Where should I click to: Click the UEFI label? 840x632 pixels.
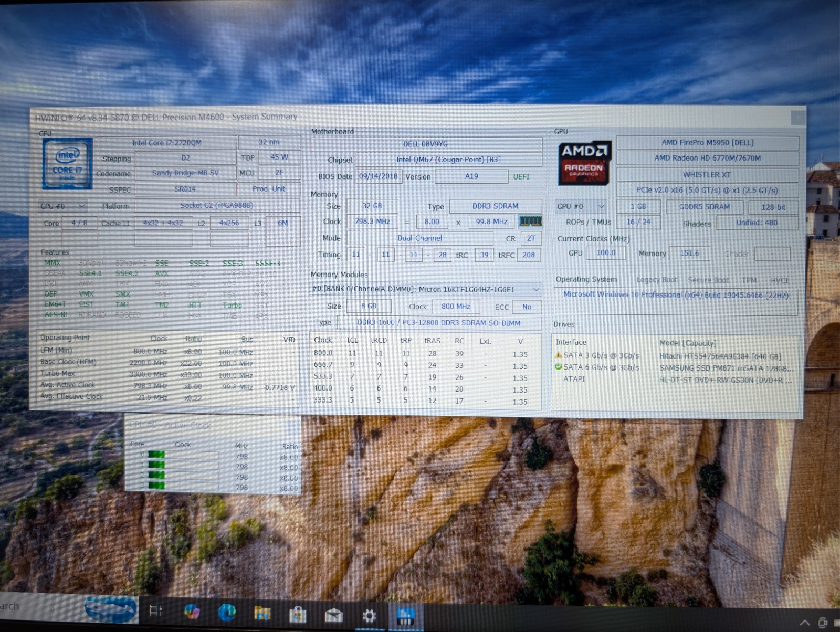(521, 177)
